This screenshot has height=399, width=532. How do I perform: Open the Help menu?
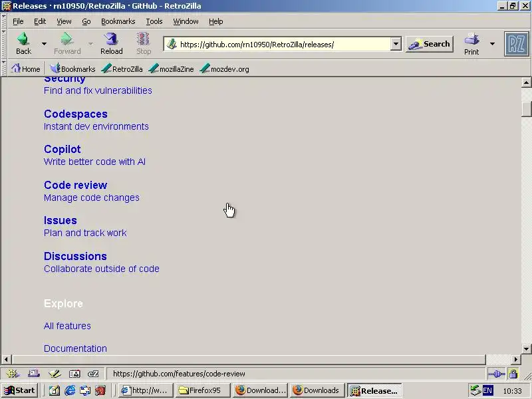pyautogui.click(x=215, y=21)
